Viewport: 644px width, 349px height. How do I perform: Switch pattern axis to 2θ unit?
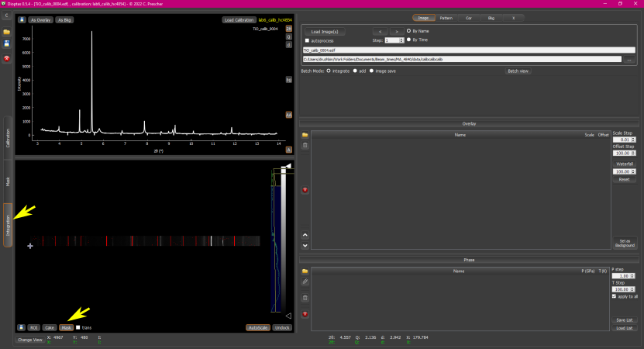click(x=289, y=29)
